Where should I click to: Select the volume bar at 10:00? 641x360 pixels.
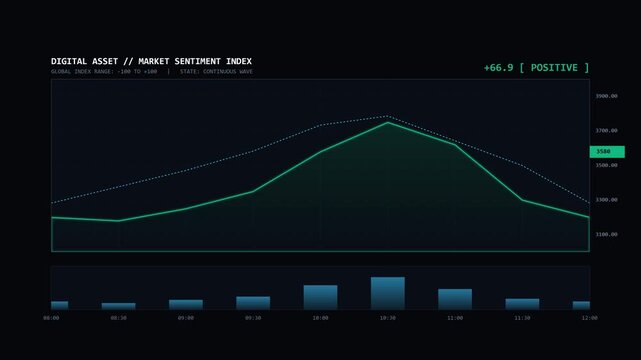pos(320,297)
